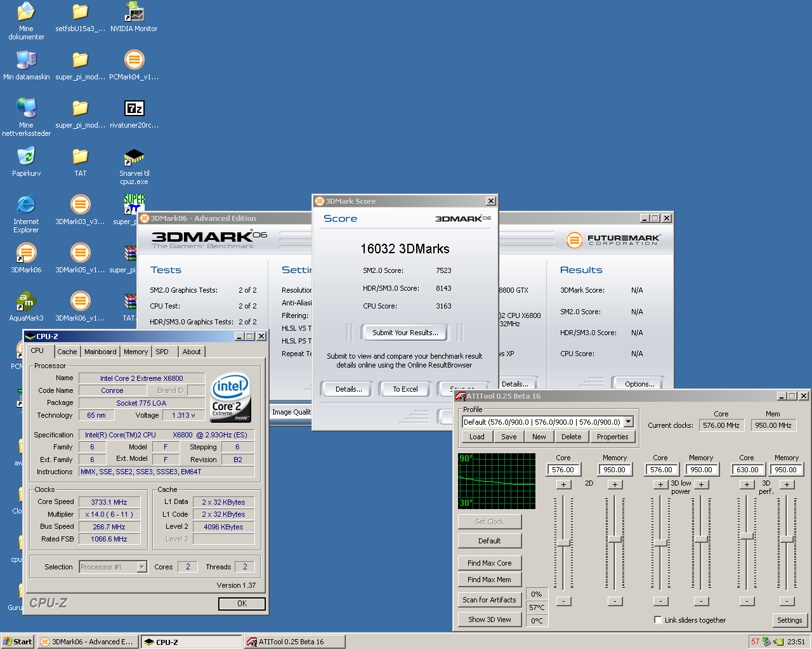
Task: Click Find Max Mem button
Action: point(490,580)
